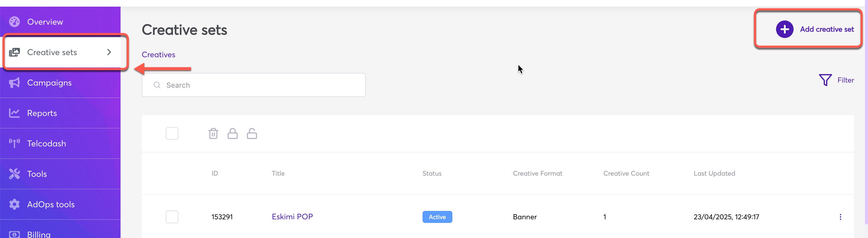868x238 pixels.
Task: Click the purple plus circle icon
Action: point(785,29)
